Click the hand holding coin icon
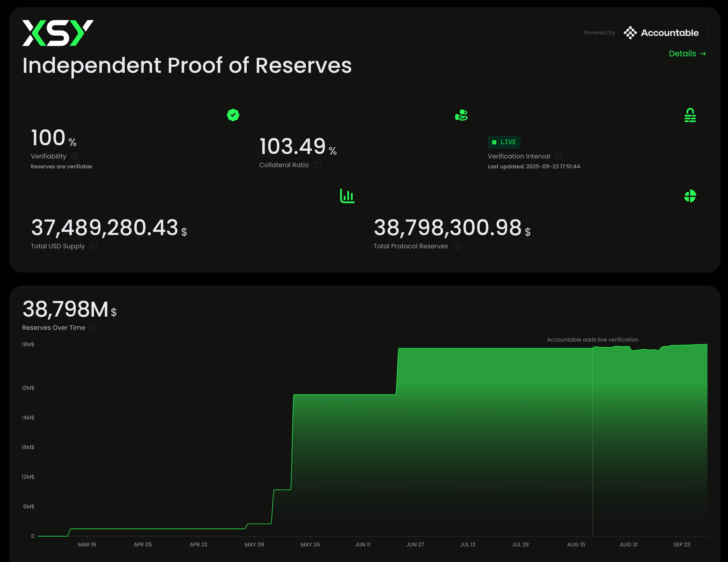The width and height of the screenshot is (728, 562). pyautogui.click(x=461, y=115)
